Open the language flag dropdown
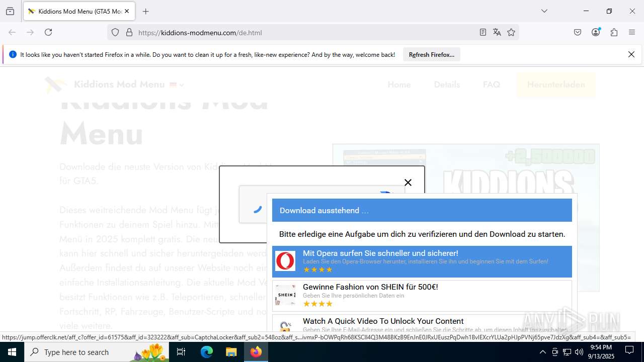Image resolution: width=644 pixels, height=362 pixels. [177, 84]
